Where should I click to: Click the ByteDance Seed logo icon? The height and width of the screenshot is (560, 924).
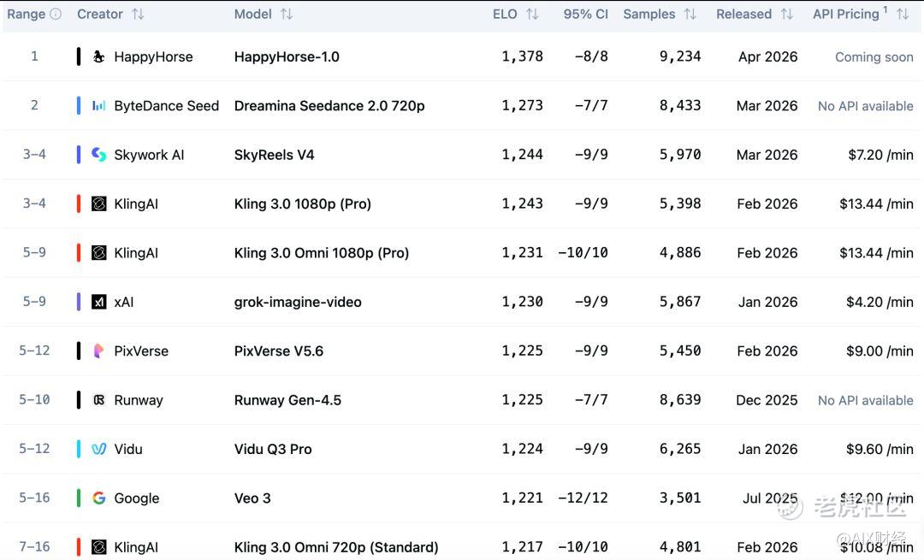point(99,106)
